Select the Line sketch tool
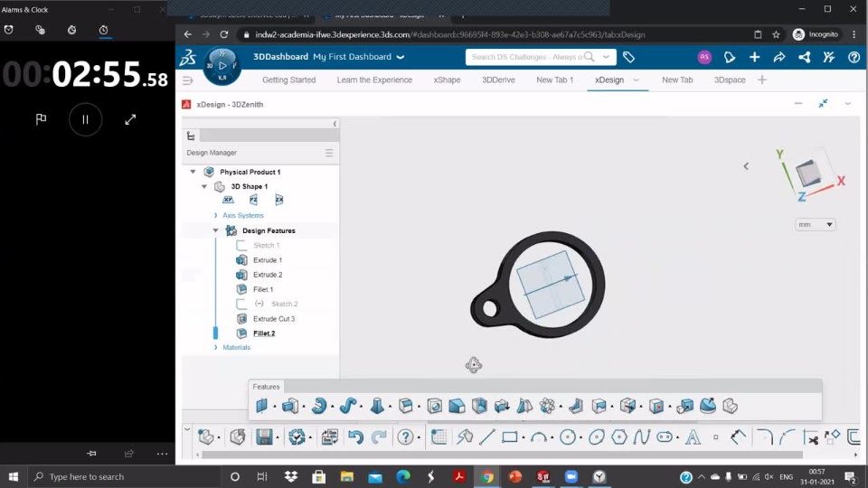Image resolution: width=868 pixels, height=488 pixels. point(486,437)
